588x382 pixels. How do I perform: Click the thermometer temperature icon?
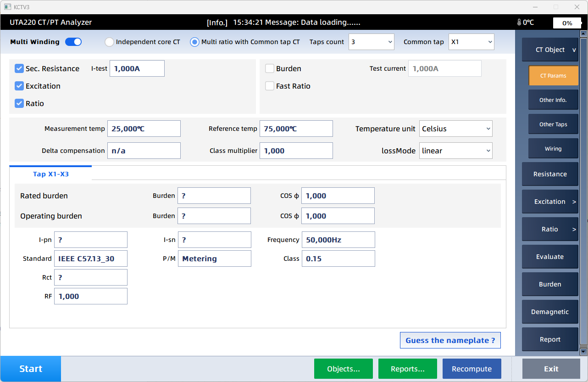[519, 22]
